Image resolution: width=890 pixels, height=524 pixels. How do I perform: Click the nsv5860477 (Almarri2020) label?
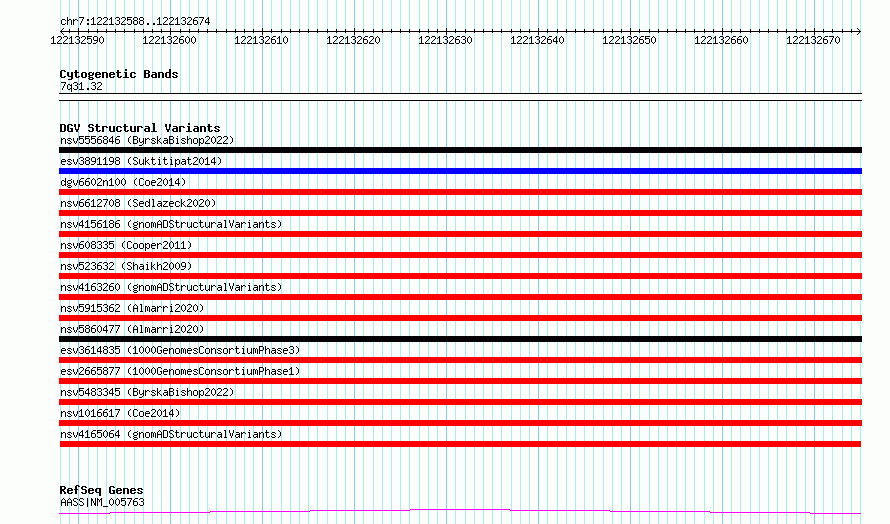point(132,329)
